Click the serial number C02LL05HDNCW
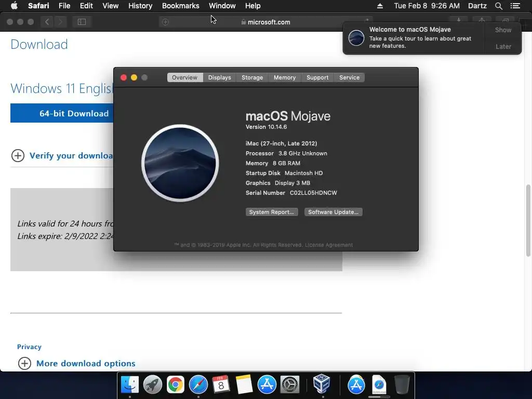Image resolution: width=532 pixels, height=399 pixels. tap(313, 193)
